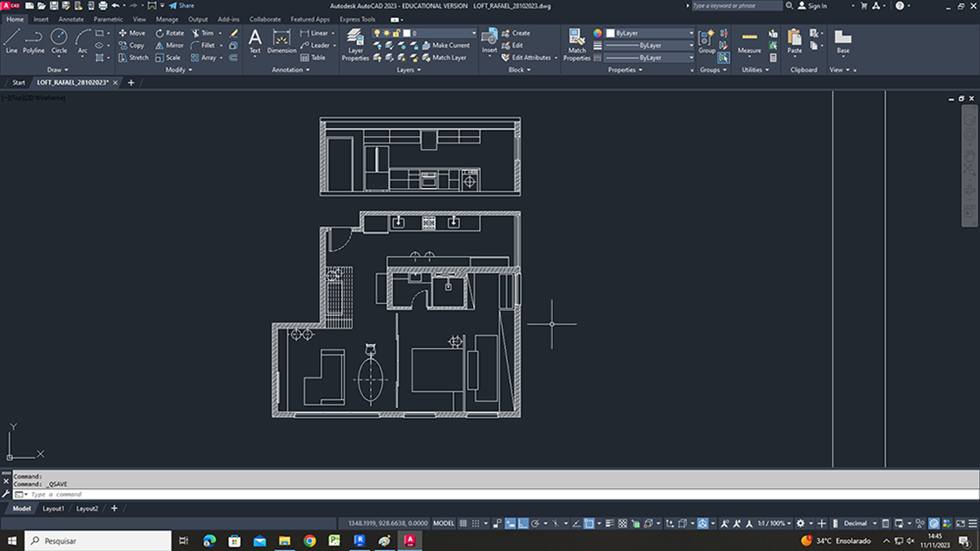Screen dimensions: 980x551
Task: Click the Rotate tool
Action: click(169, 33)
